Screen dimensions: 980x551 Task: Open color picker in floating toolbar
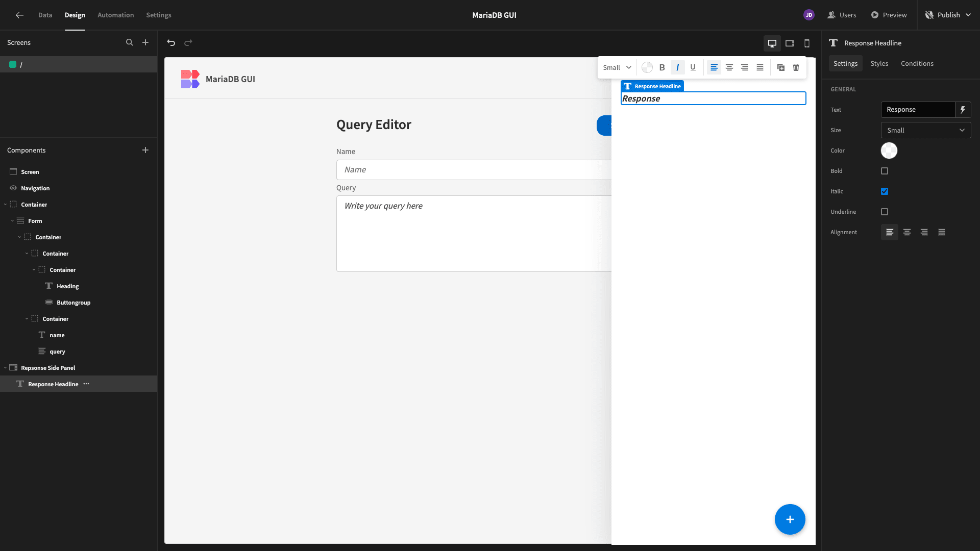coord(647,67)
